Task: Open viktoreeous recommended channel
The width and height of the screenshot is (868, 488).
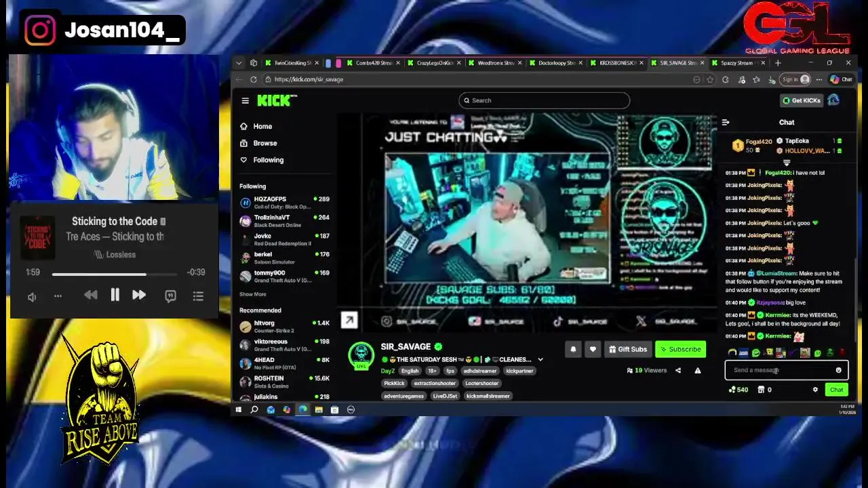Action: (284, 344)
